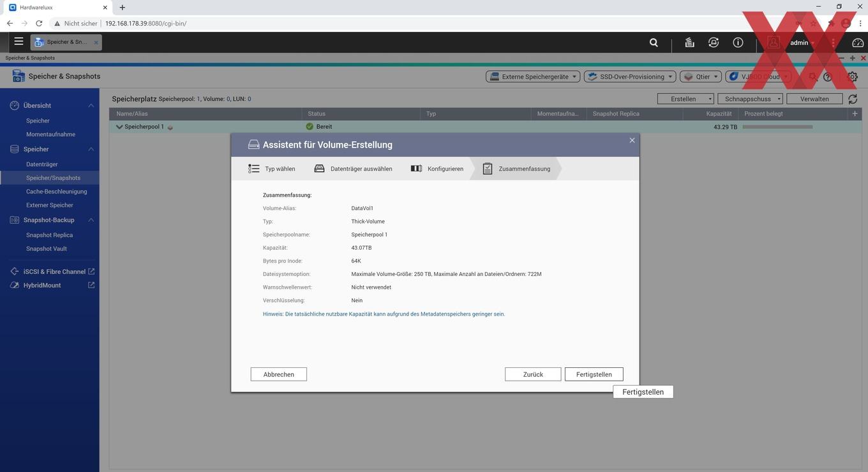The image size is (868, 472).
Task: Open Snapshot Vault in the sidebar
Action: (47, 248)
